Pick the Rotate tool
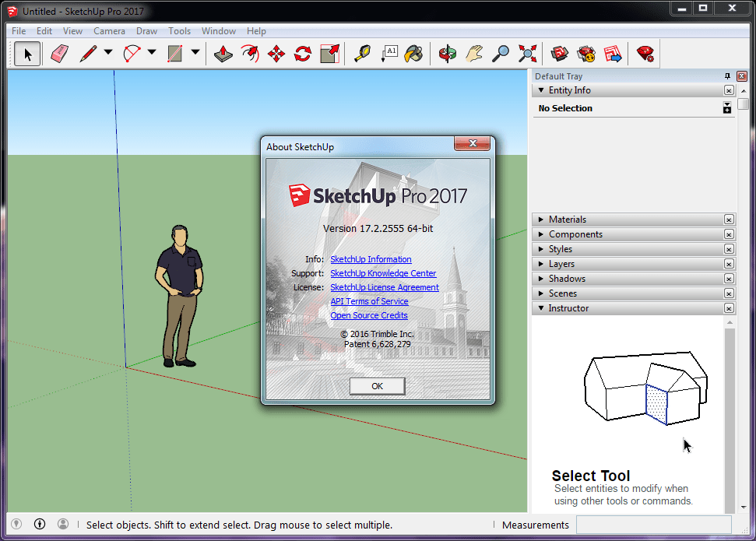The image size is (756, 541). click(x=303, y=54)
